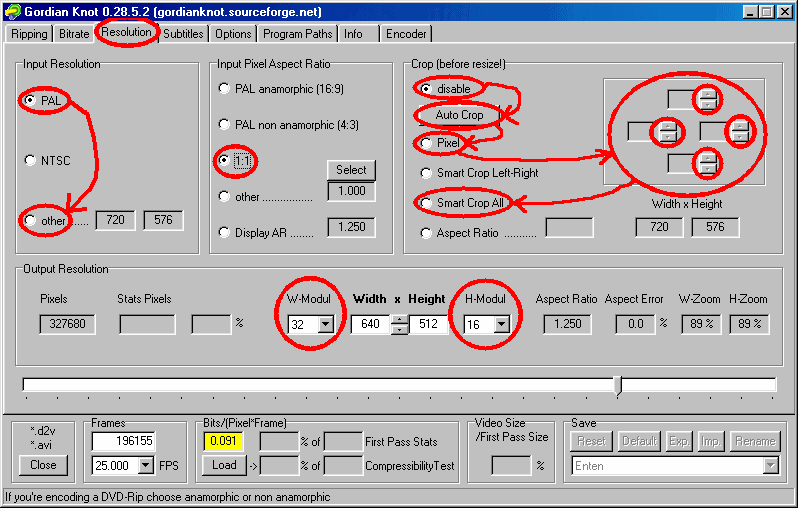Click the Auto Crop button
The height and width of the screenshot is (508, 798).
459,115
